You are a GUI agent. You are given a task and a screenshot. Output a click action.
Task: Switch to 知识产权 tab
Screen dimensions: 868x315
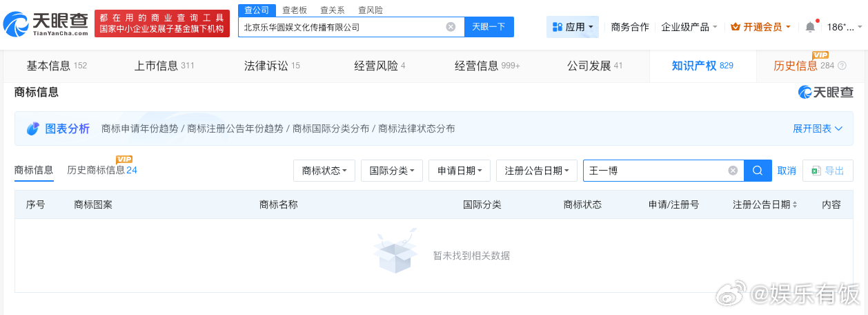(x=702, y=66)
